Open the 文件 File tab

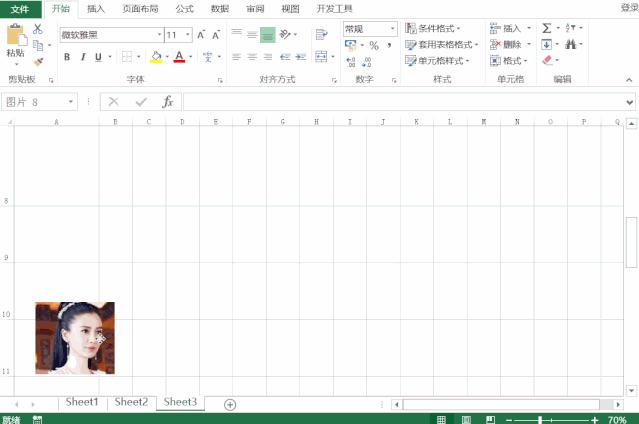click(x=20, y=9)
